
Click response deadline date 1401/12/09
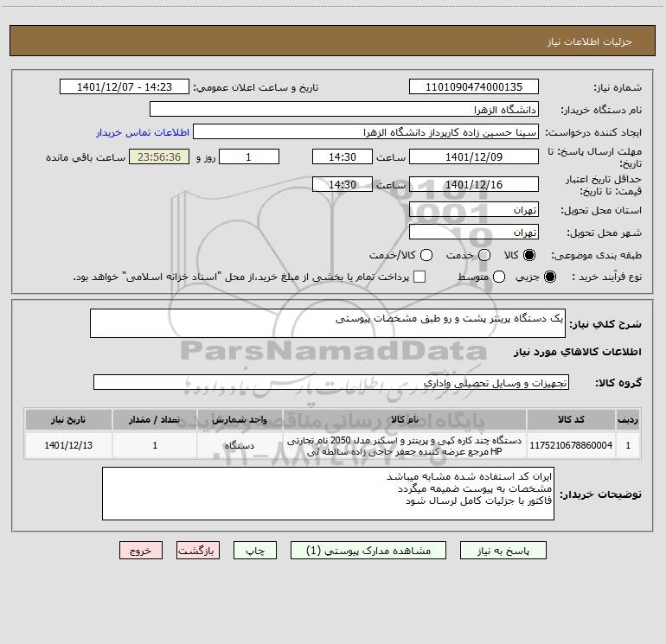[x=474, y=156]
